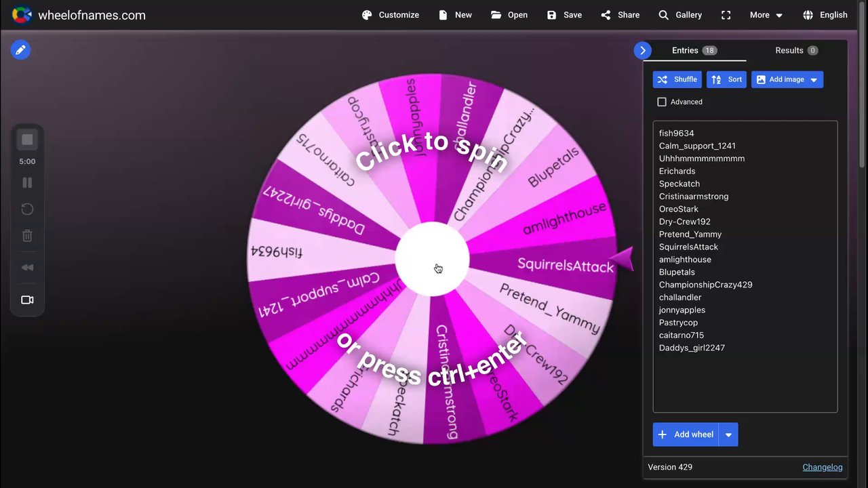Switch to the Results tab
Image resolution: width=868 pixels, height=488 pixels.
coord(796,50)
